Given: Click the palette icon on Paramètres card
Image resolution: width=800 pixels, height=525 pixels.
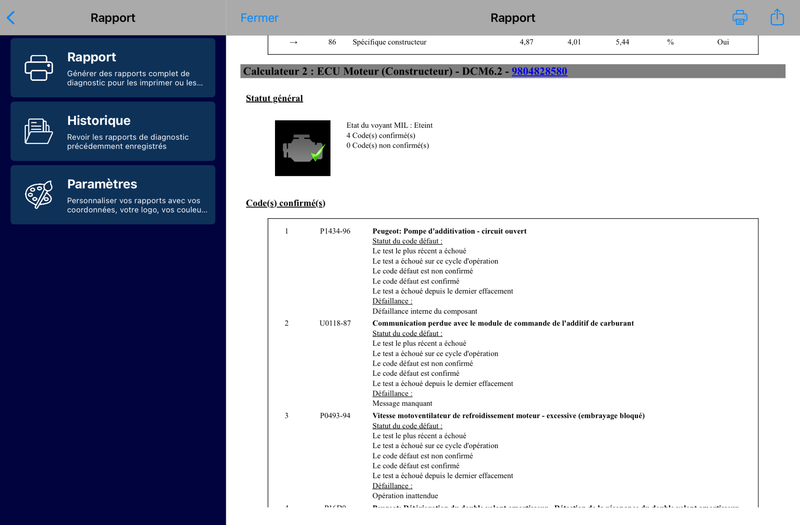Looking at the screenshot, I should click(x=39, y=194).
